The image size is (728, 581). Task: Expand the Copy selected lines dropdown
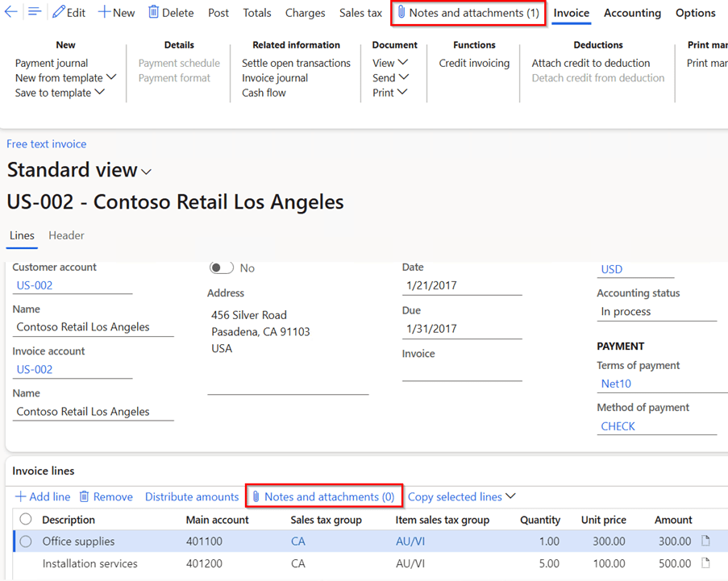(x=510, y=496)
